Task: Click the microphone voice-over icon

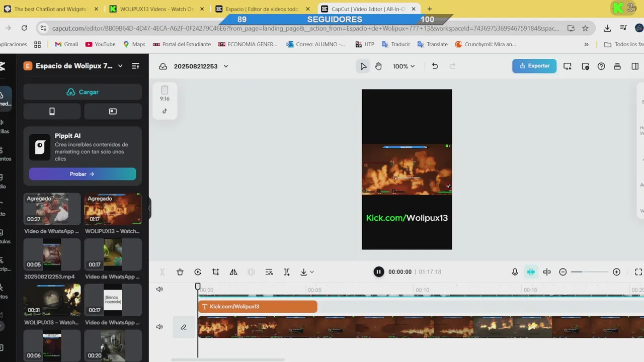Action: point(515,272)
